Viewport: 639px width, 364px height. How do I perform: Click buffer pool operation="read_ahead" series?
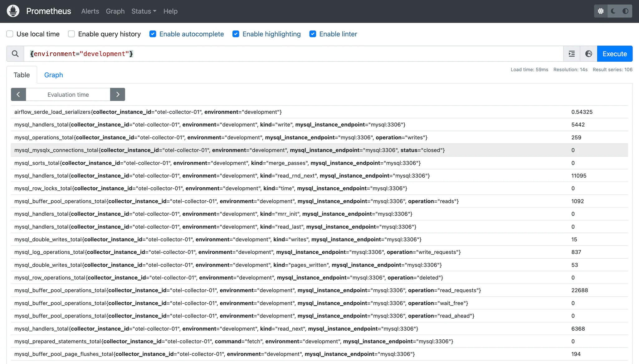[319, 316]
